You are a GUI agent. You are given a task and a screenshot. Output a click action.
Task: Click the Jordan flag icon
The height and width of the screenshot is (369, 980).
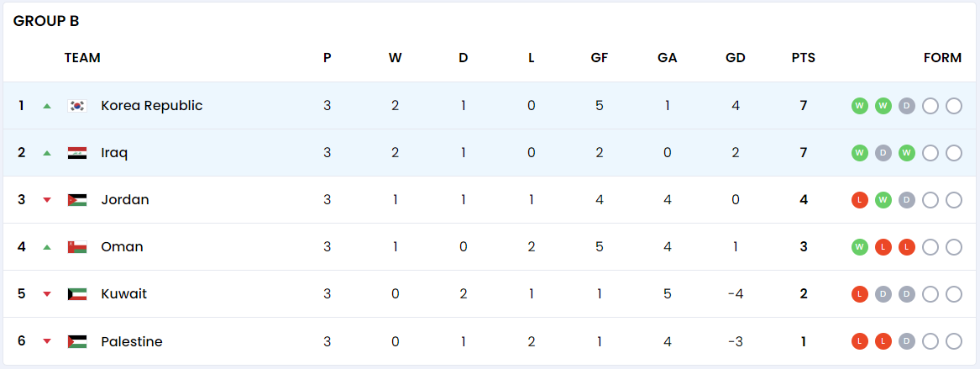[77, 200]
